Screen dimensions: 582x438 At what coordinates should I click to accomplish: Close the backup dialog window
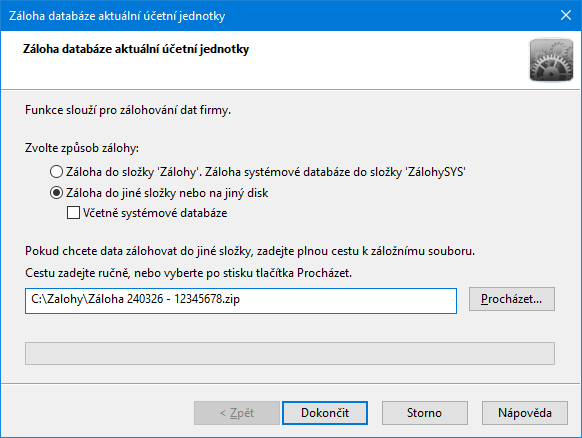pyautogui.click(x=566, y=15)
